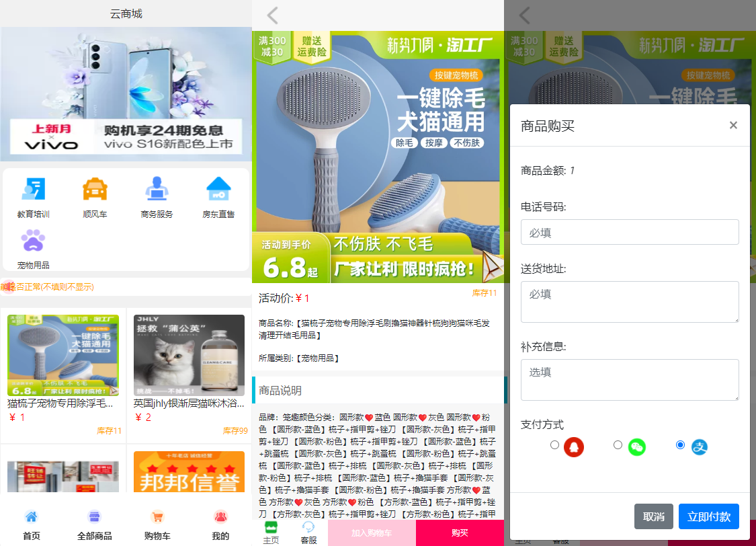Focus the 电话号码 input field
This screenshot has width=756, height=546.
(630, 232)
